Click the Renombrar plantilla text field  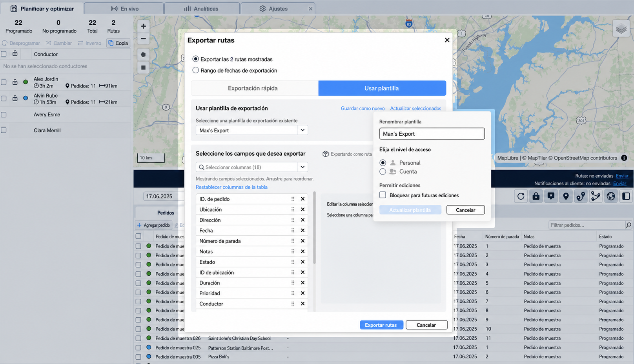pyautogui.click(x=432, y=134)
